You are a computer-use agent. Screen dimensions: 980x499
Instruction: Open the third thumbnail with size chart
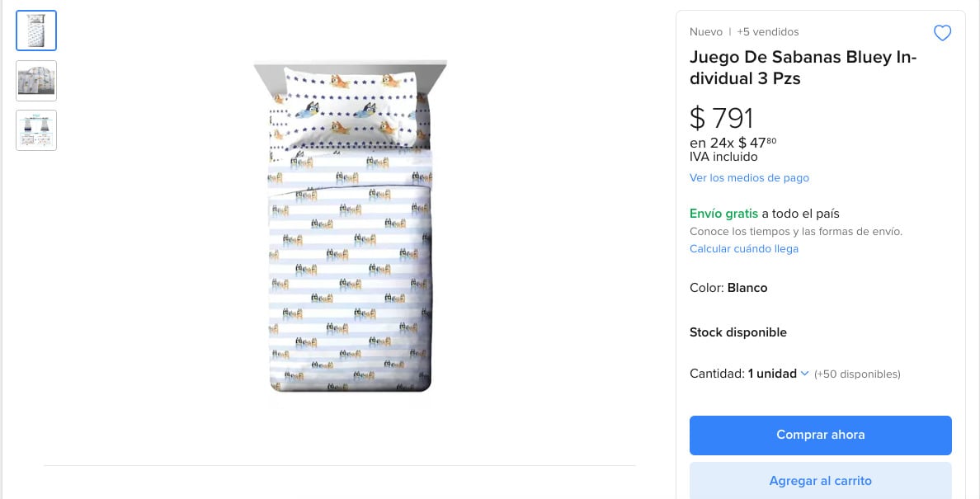36,130
